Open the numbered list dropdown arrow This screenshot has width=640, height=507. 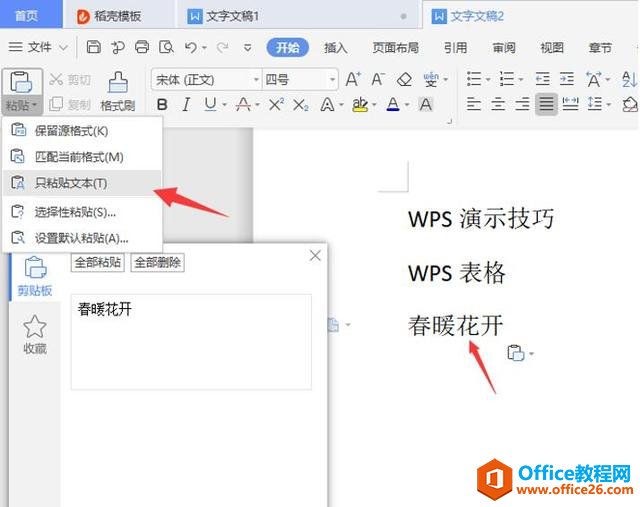click(x=521, y=79)
